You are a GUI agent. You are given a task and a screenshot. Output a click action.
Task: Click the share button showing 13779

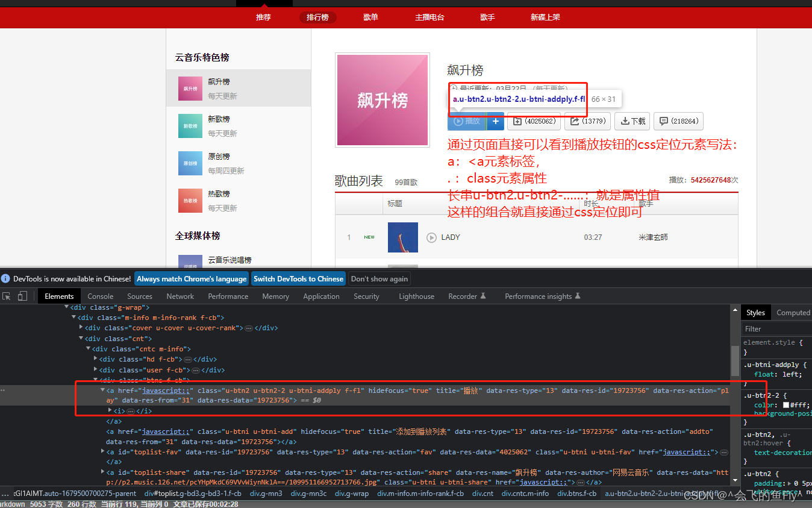click(x=587, y=121)
